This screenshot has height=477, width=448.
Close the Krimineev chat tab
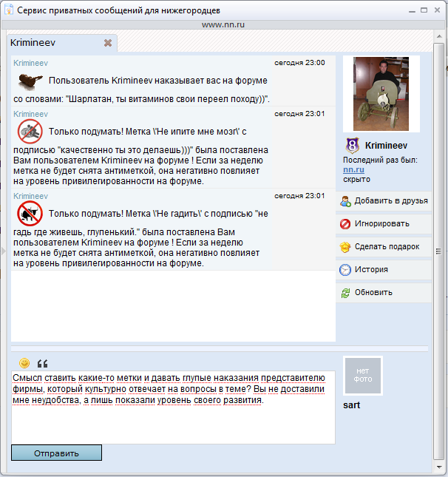pyautogui.click(x=108, y=43)
